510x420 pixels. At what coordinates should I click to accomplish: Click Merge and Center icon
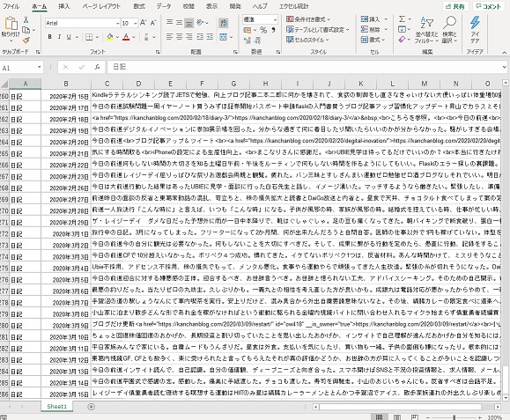click(223, 37)
